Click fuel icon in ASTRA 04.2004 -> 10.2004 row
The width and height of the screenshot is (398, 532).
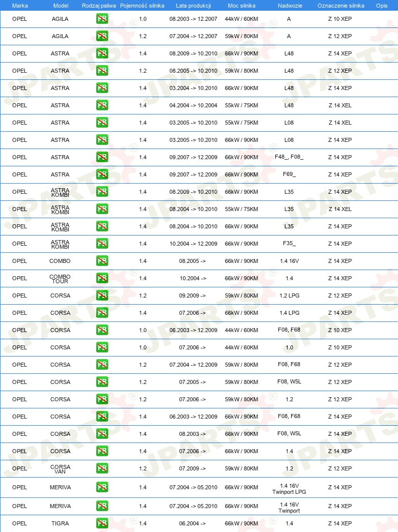[102, 105]
